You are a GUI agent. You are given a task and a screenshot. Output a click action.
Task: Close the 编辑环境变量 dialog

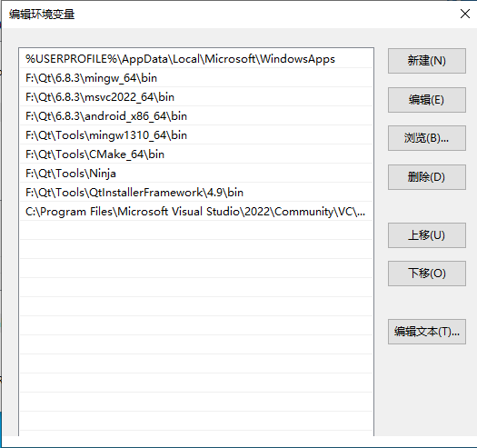(465, 14)
